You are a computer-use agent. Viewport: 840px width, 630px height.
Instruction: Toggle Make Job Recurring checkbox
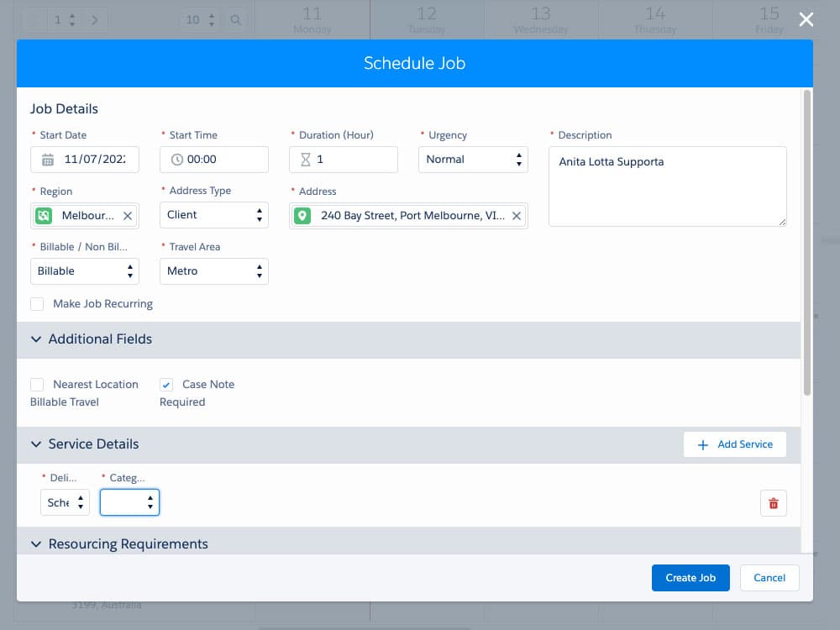37,304
